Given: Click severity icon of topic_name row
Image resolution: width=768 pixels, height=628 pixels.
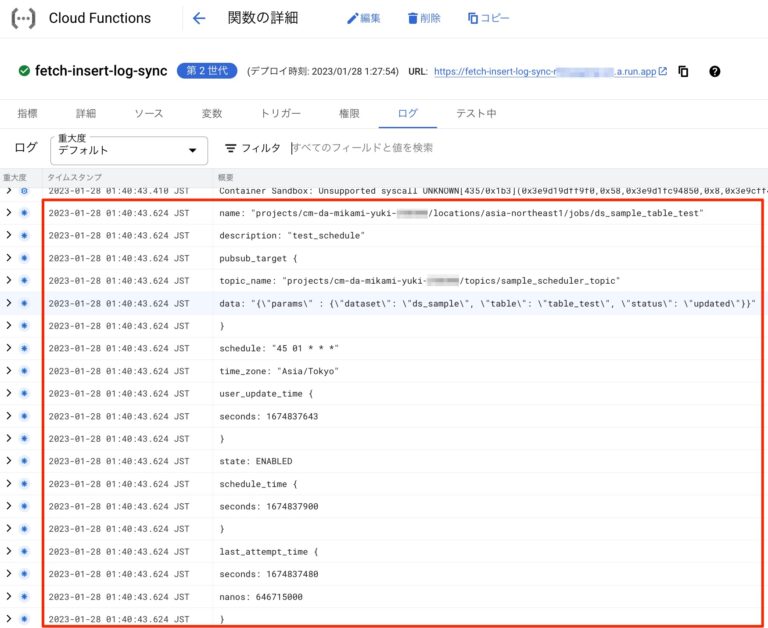Looking at the screenshot, I should tap(24, 280).
